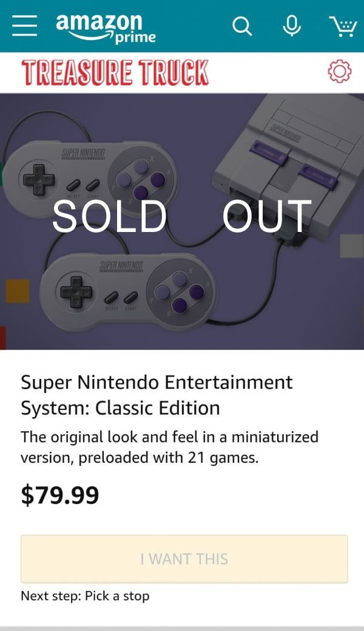Tap the $79.99 price
The image size is (364, 631).
pos(60,496)
